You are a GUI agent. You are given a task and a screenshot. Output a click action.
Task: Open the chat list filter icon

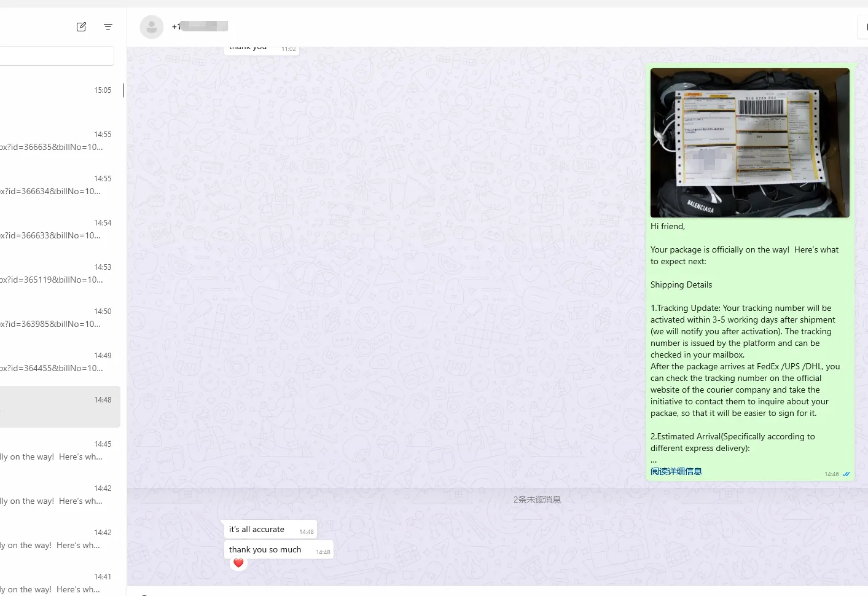coord(108,26)
